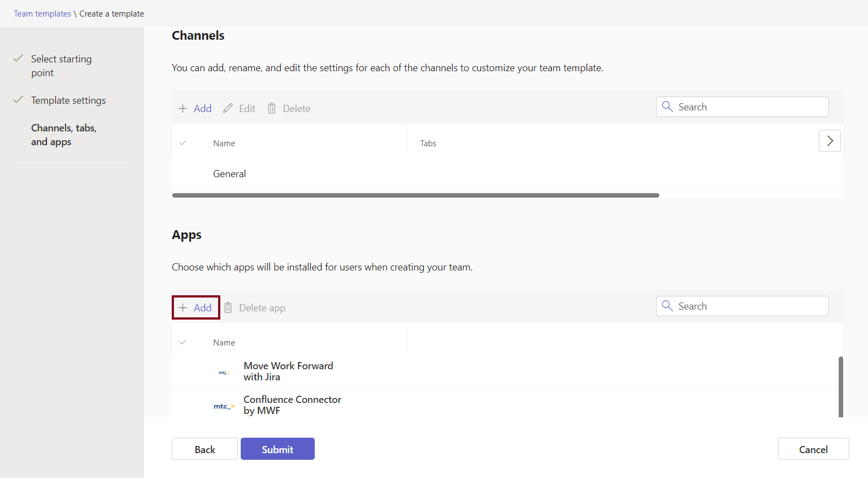Click the magnifier icon in Apps search
The image size is (868, 478).
tap(667, 306)
